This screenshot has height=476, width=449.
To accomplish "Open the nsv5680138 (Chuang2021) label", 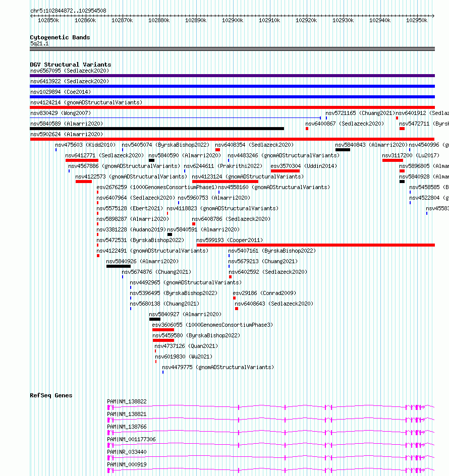I will (x=164, y=304).
